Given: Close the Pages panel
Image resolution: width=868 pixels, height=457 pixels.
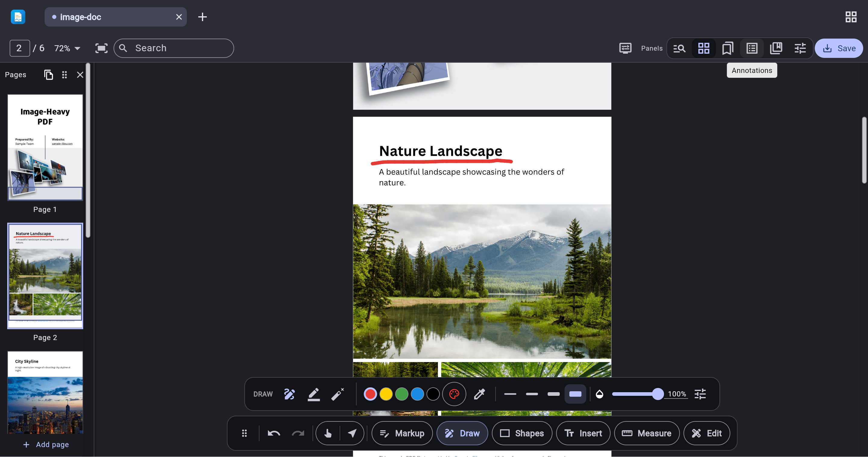Looking at the screenshot, I should (80, 74).
